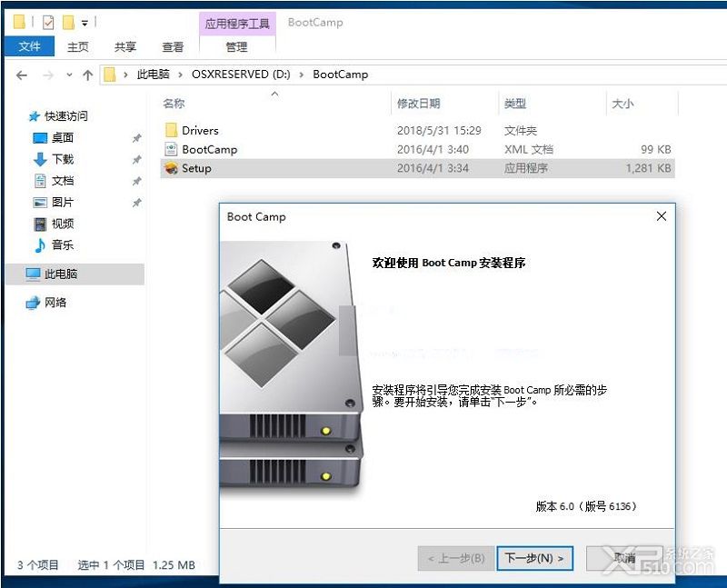Click the 图片 icon in sidebar

pos(40,203)
